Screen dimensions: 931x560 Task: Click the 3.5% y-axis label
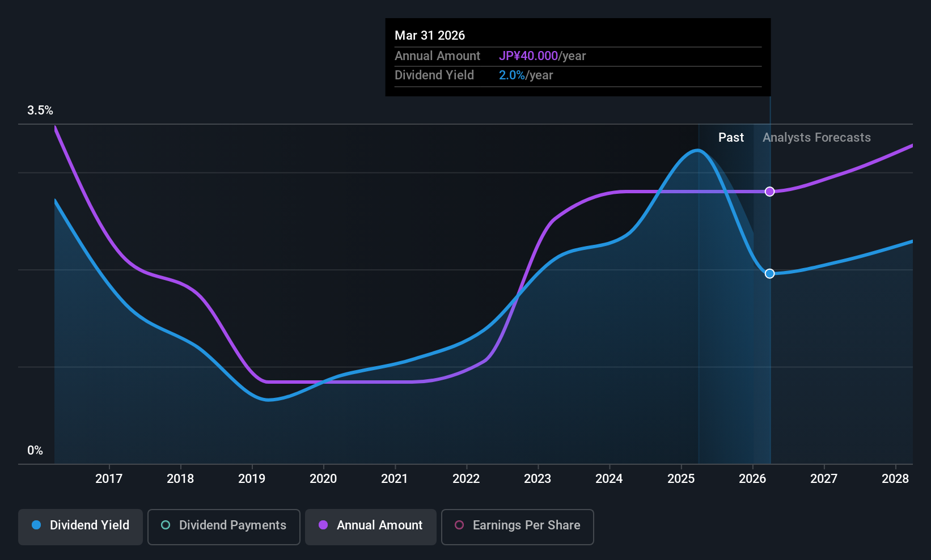40,111
